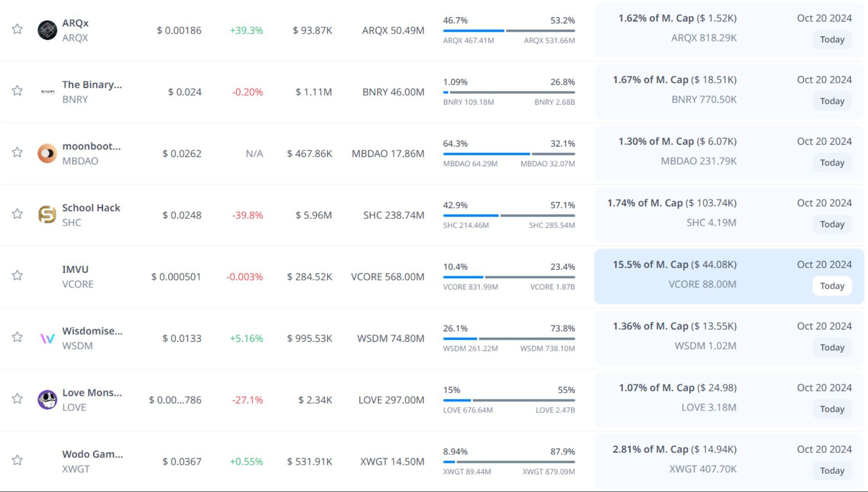The height and width of the screenshot is (492, 868).
Task: Toggle watchlist star for IMVU VCORE
Action: click(x=17, y=275)
